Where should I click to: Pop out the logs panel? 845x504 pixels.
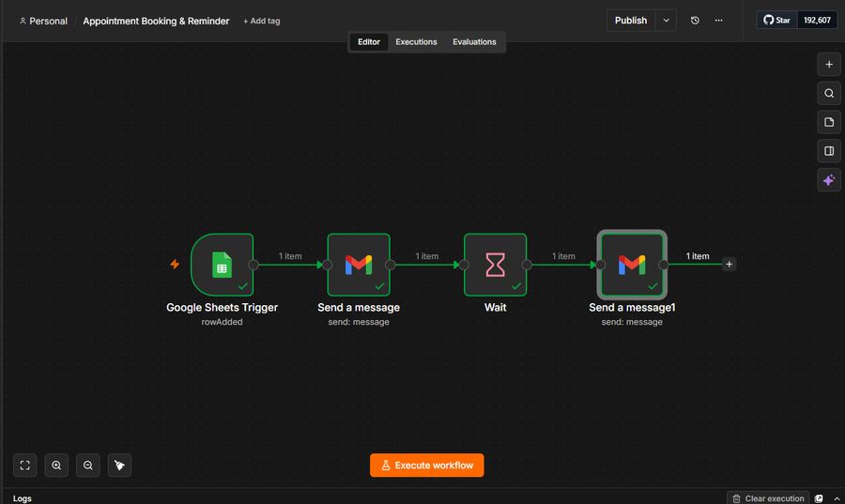819,498
